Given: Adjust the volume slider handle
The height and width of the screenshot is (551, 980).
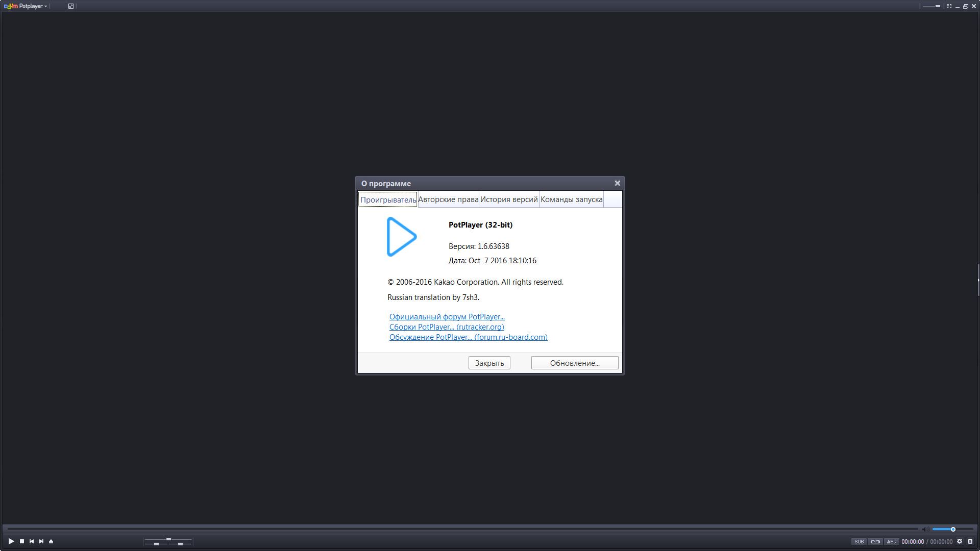Looking at the screenshot, I should pyautogui.click(x=953, y=530).
